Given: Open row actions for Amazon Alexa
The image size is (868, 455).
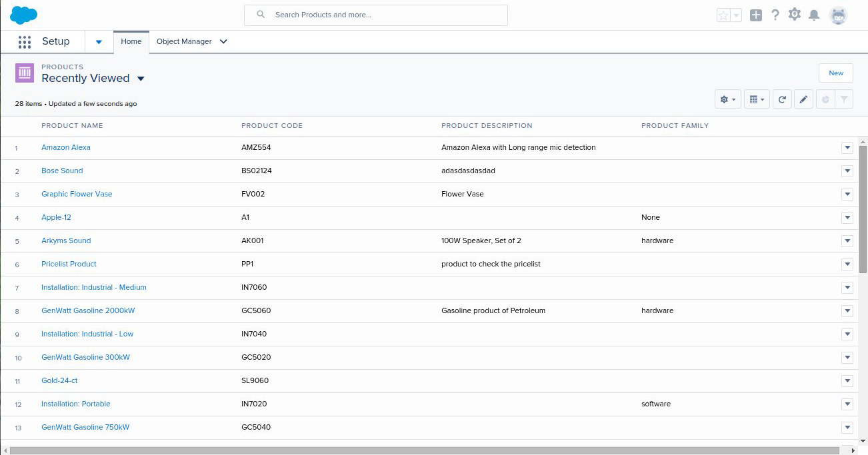Looking at the screenshot, I should (847, 148).
